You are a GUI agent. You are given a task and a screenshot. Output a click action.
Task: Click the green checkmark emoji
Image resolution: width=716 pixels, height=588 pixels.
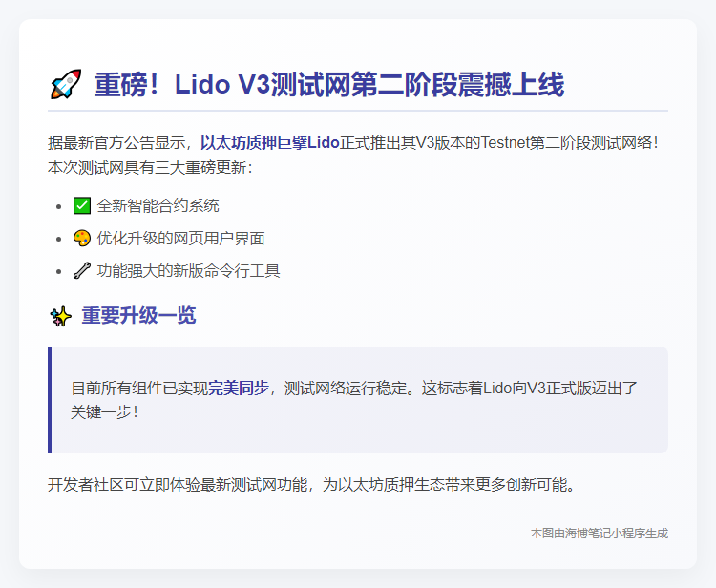82,205
